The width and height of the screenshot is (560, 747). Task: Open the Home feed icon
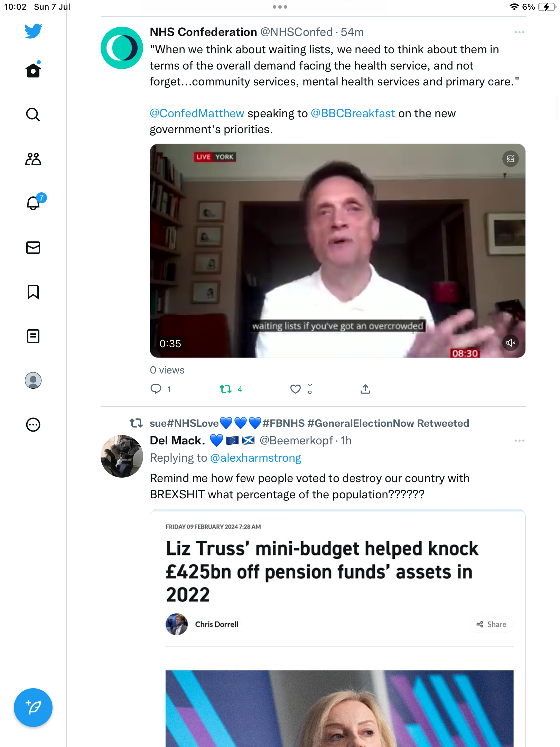pyautogui.click(x=33, y=71)
